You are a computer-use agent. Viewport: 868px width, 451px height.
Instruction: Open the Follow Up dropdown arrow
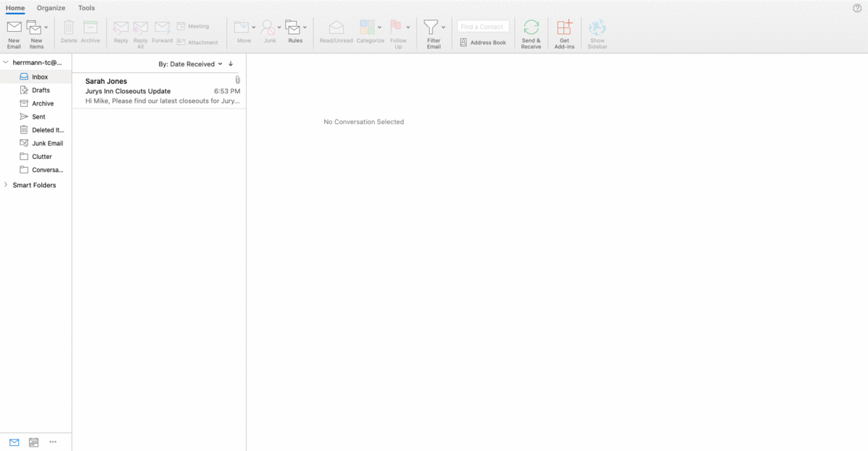pyautogui.click(x=408, y=27)
